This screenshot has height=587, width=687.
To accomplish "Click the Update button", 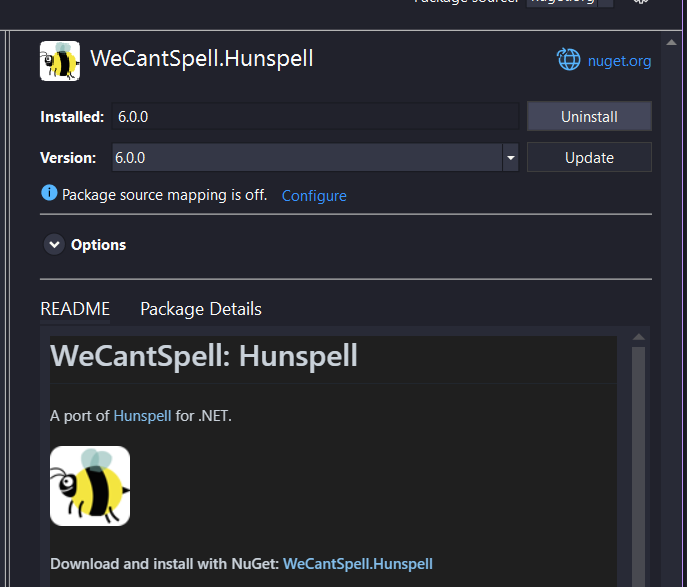I will (589, 158).
